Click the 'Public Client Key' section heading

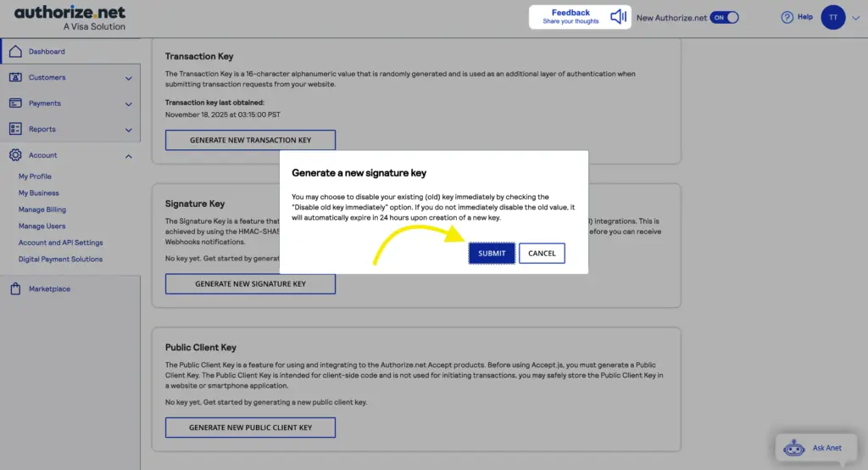[x=200, y=348]
